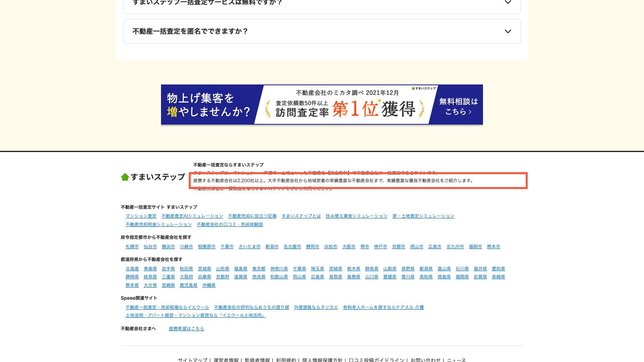Expand the 不動産一括査定を匿名でできますか？ question
Screen dimensions: 644x362
click(x=322, y=31)
